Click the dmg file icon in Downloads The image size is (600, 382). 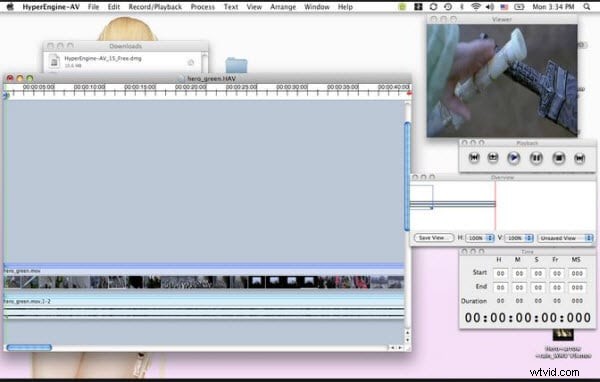54,61
